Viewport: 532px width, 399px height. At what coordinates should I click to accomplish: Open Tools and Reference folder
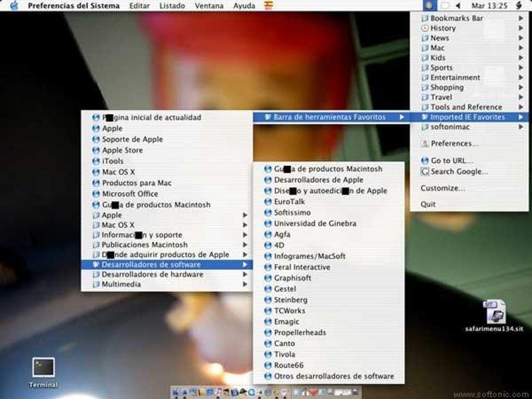tap(469, 107)
